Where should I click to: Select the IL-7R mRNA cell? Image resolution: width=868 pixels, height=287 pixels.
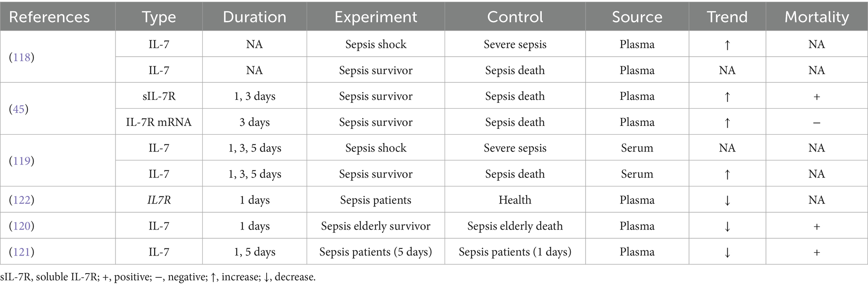coord(159,122)
